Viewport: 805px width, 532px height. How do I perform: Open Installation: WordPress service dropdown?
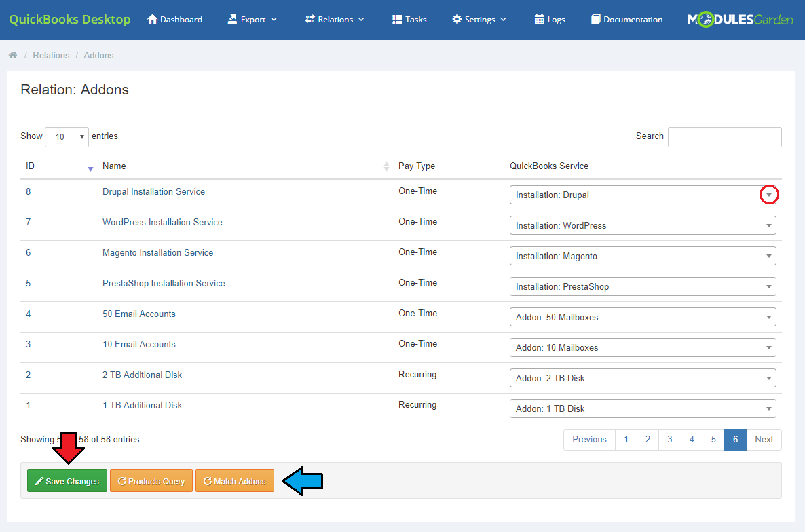[643, 225]
